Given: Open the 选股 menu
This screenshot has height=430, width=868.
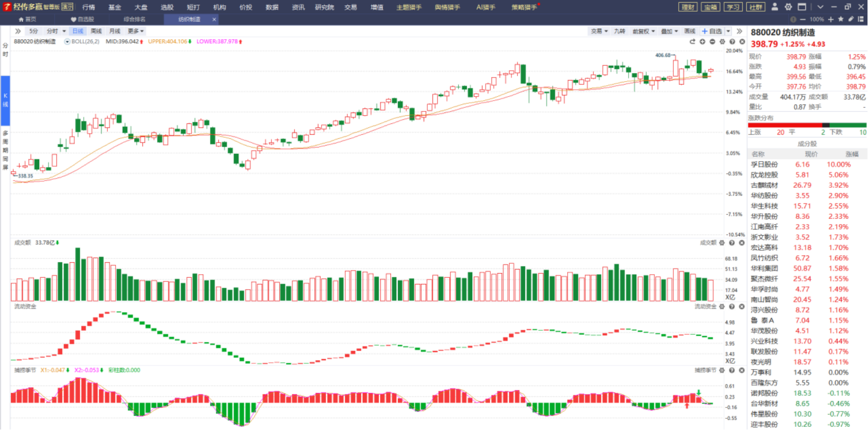Looking at the screenshot, I should [167, 7].
